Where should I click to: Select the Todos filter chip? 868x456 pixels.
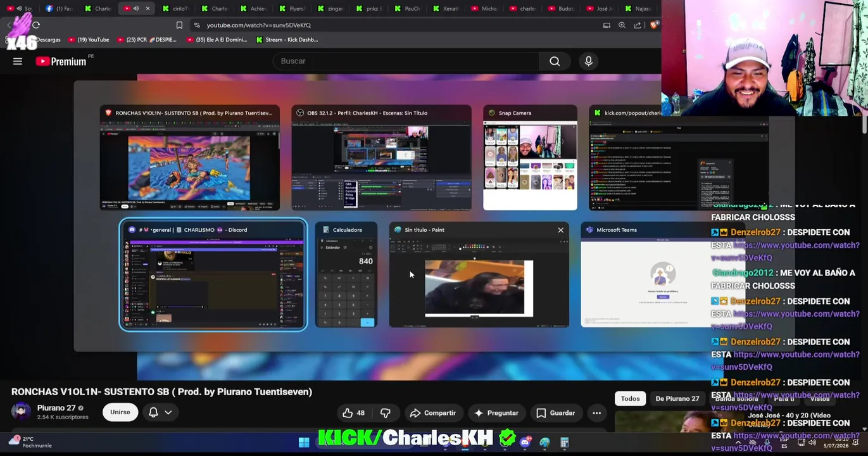[630, 398]
